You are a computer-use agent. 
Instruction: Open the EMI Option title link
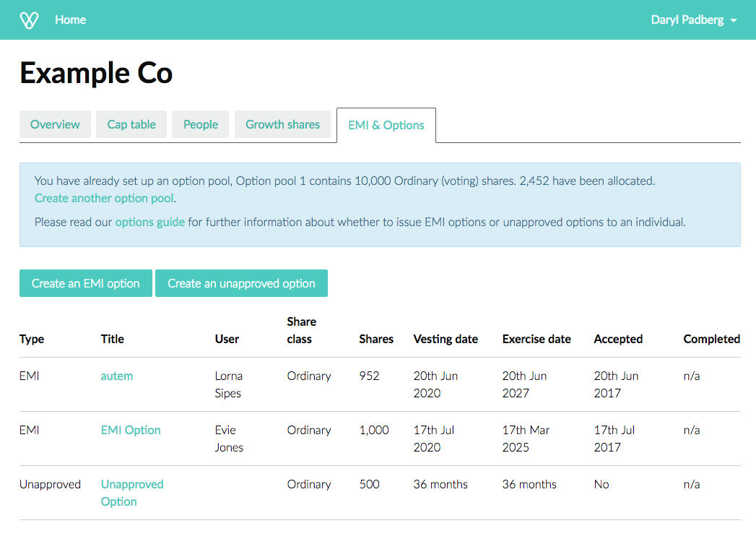click(x=131, y=430)
